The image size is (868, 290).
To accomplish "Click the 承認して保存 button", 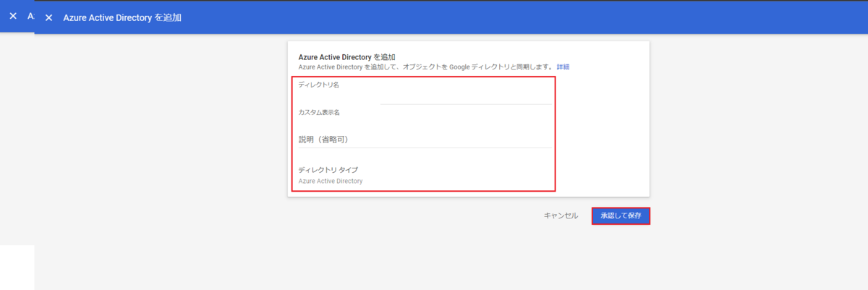I will 621,216.
